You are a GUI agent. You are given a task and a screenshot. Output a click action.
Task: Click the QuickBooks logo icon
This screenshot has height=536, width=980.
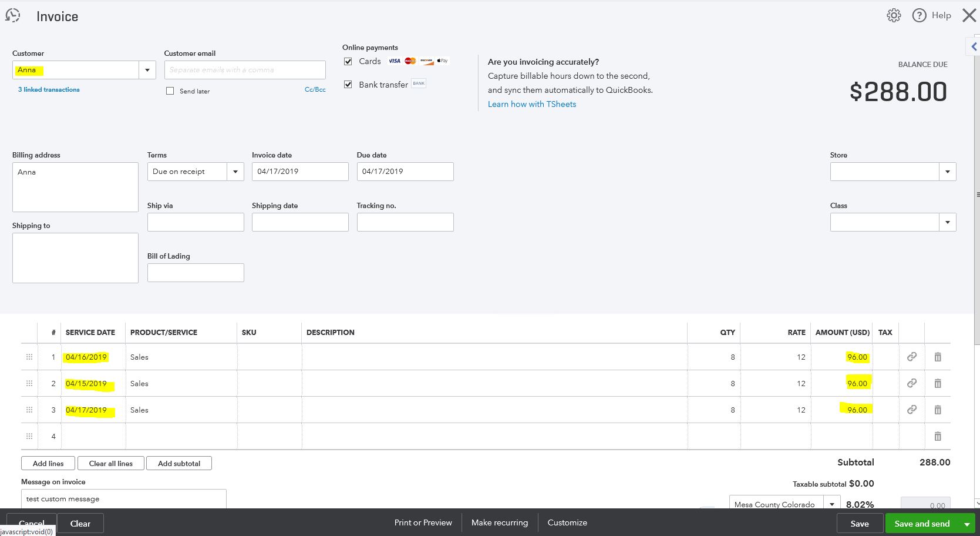12,15
